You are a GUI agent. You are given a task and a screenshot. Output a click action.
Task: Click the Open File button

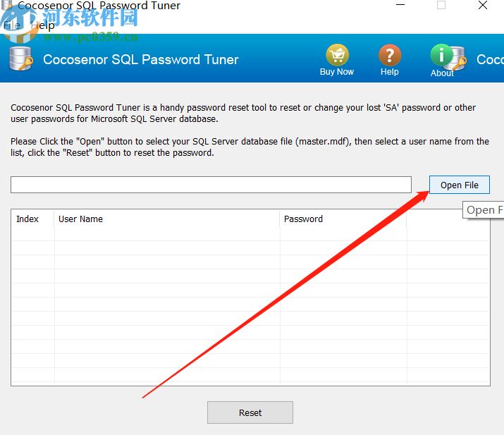[460, 185]
